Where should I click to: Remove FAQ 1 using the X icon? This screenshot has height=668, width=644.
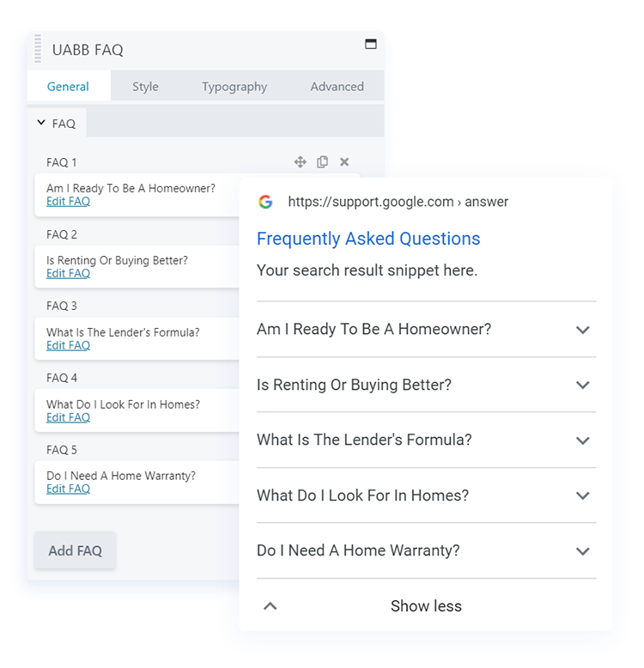[344, 161]
